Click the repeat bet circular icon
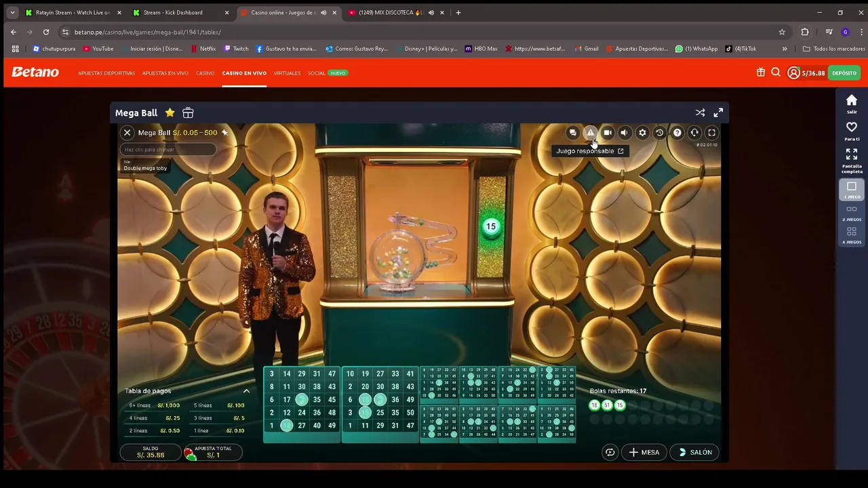The width and height of the screenshot is (868, 488). (610, 452)
